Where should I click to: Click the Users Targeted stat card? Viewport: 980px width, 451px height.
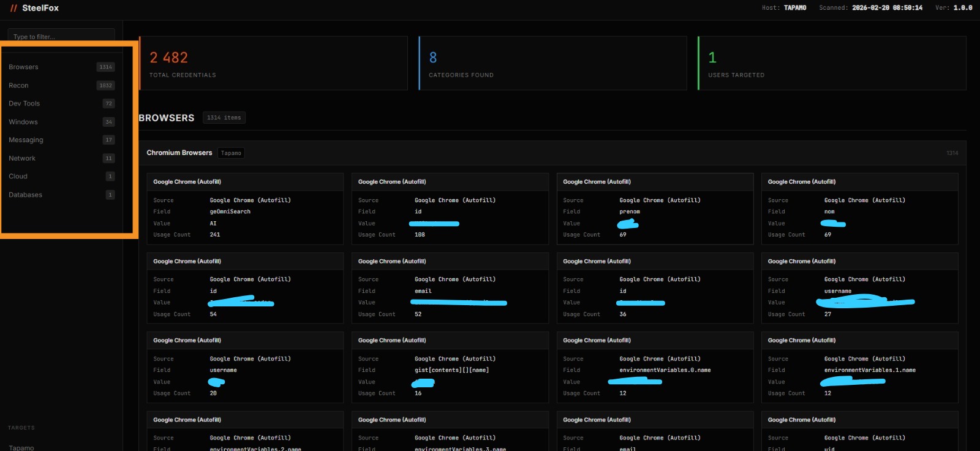click(x=832, y=63)
